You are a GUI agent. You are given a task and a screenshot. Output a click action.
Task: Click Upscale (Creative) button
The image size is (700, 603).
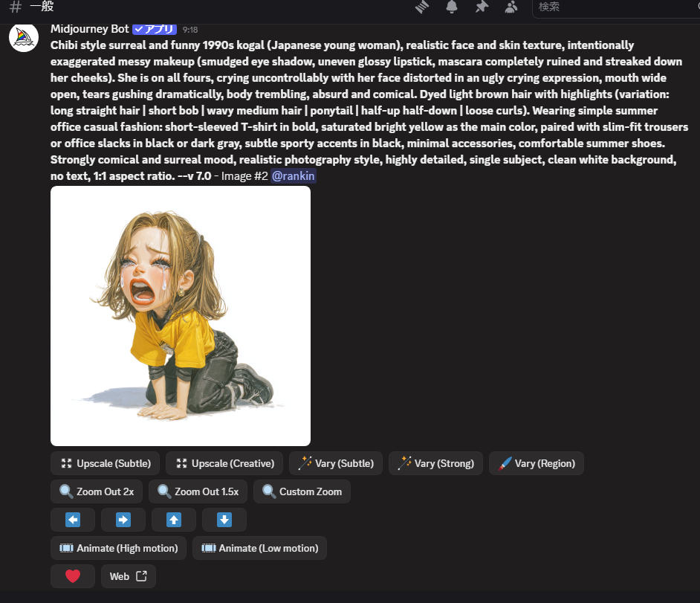[x=224, y=463]
